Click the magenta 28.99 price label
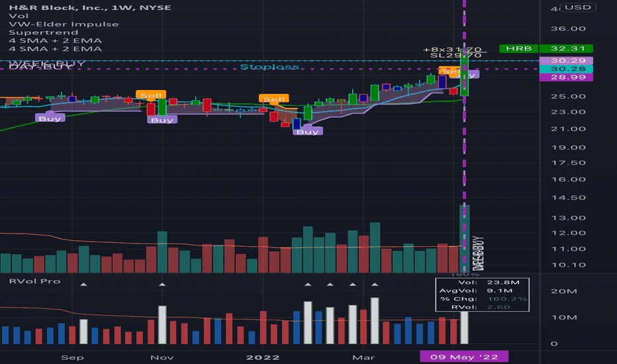The width and height of the screenshot is (617, 364). [x=566, y=77]
